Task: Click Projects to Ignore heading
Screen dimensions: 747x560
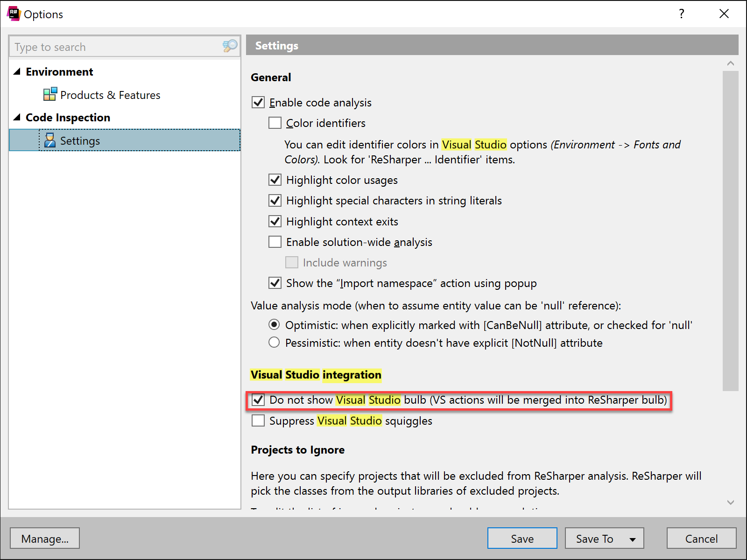Action: 297,450
